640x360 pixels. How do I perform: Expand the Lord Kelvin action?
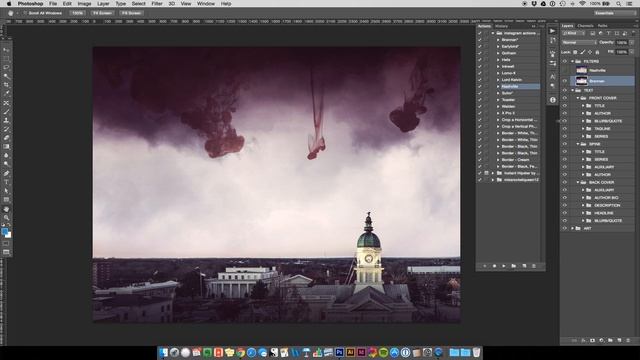[x=498, y=80]
